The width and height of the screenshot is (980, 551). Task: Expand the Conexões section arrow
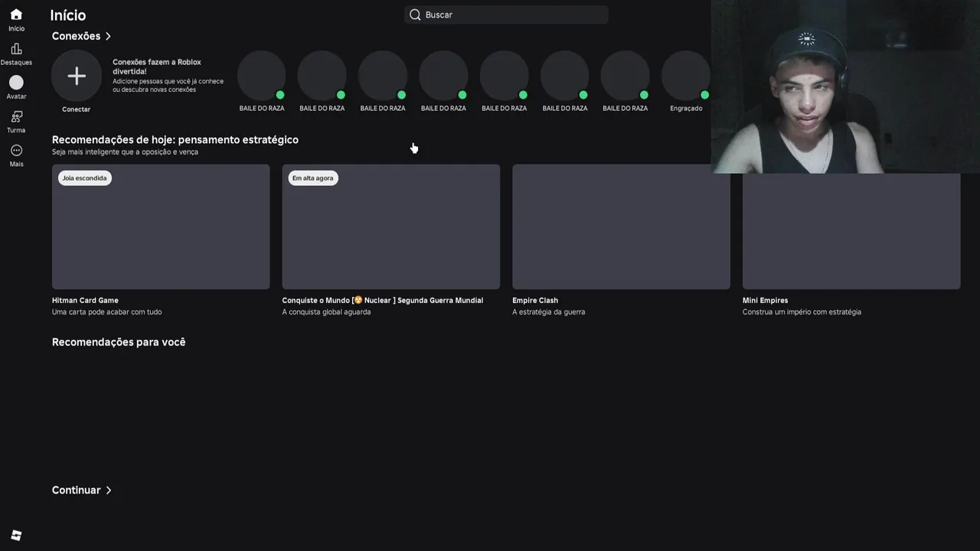click(108, 36)
